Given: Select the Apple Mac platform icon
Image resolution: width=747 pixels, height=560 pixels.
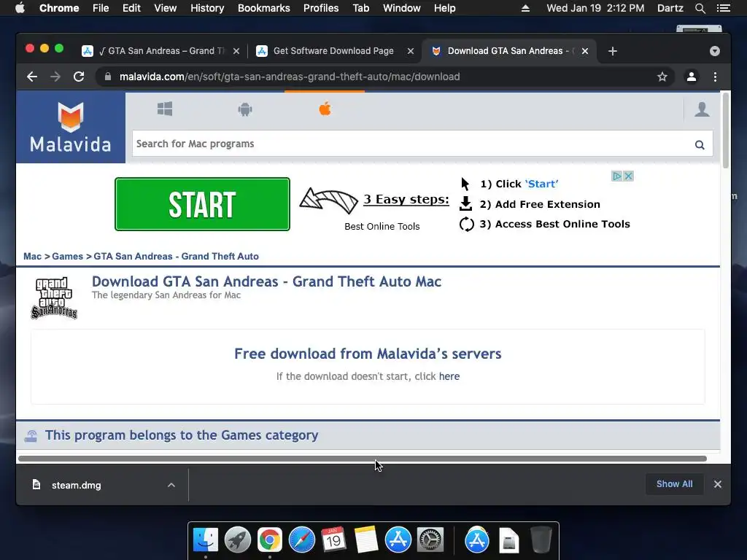Looking at the screenshot, I should click(x=325, y=109).
